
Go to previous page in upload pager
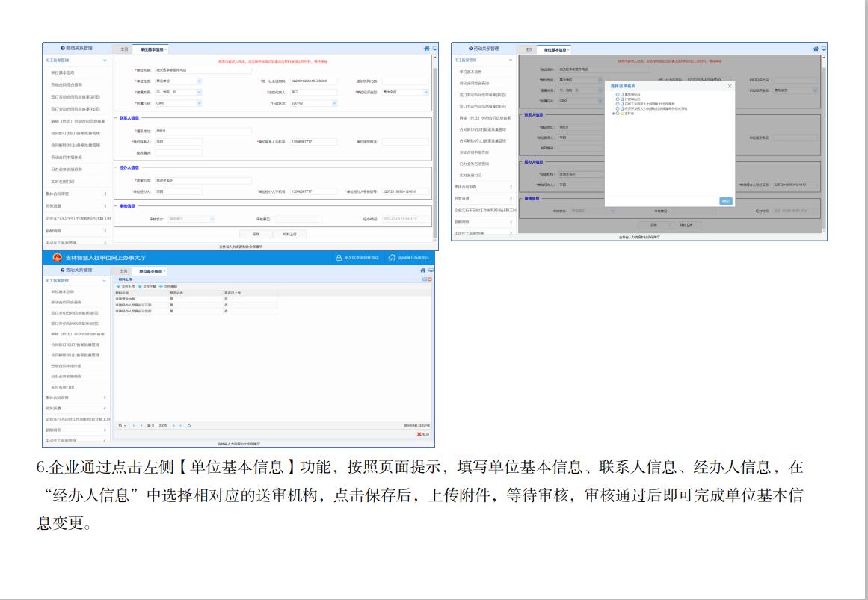141,426
